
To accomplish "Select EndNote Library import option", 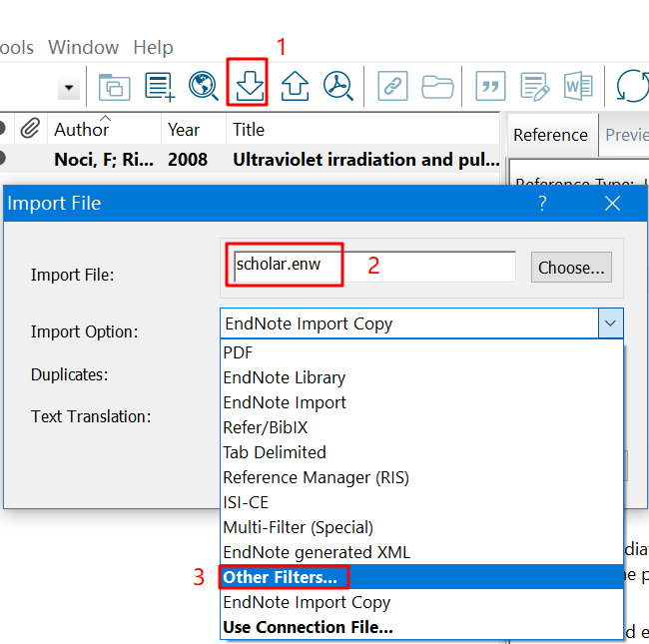I will pos(421,377).
